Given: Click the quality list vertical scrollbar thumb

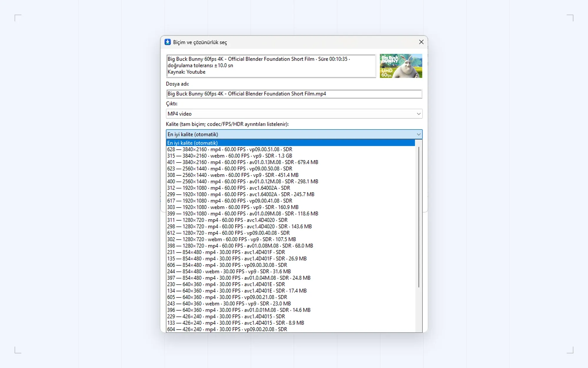Looking at the screenshot, I should [419, 217].
